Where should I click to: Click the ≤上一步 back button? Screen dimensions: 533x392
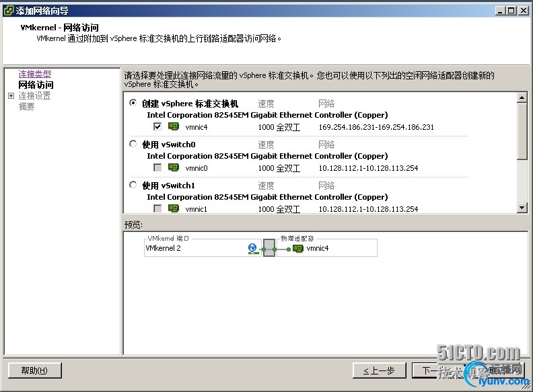[380, 370]
